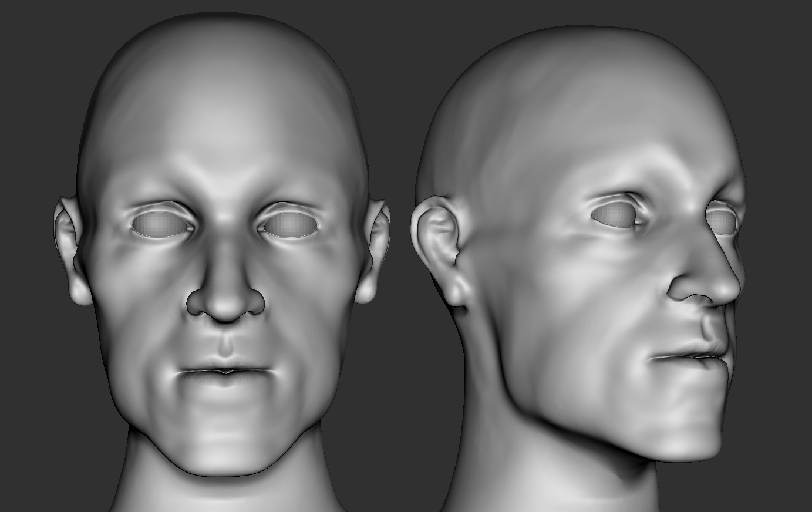Viewport: 812px width, 512px height.
Task: Click the nose tip of the front-facing head
Action: [x=225, y=305]
